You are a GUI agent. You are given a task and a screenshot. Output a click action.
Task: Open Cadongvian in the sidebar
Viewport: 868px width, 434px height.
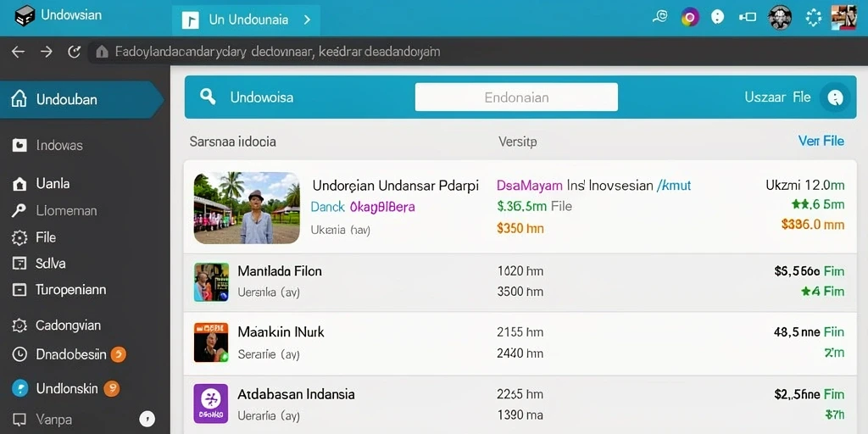click(x=68, y=325)
